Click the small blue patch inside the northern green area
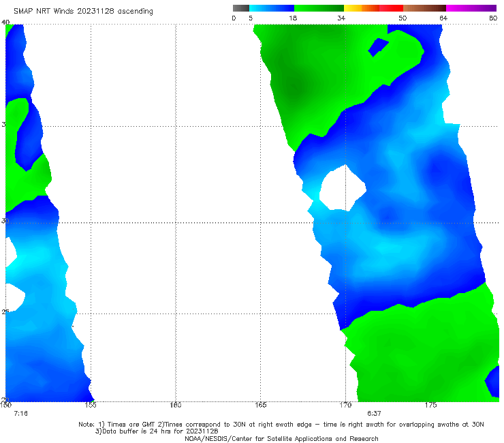Screen dimensions: 504x443 coord(377,47)
